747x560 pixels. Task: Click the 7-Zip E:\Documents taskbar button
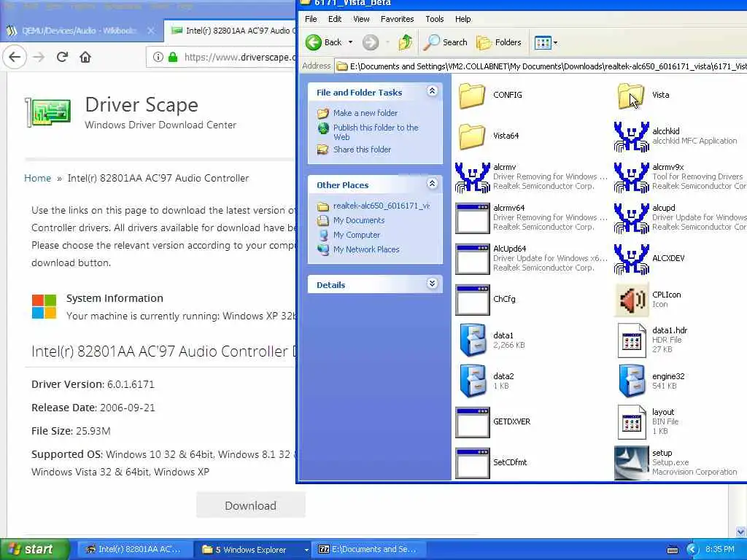pyautogui.click(x=368, y=550)
